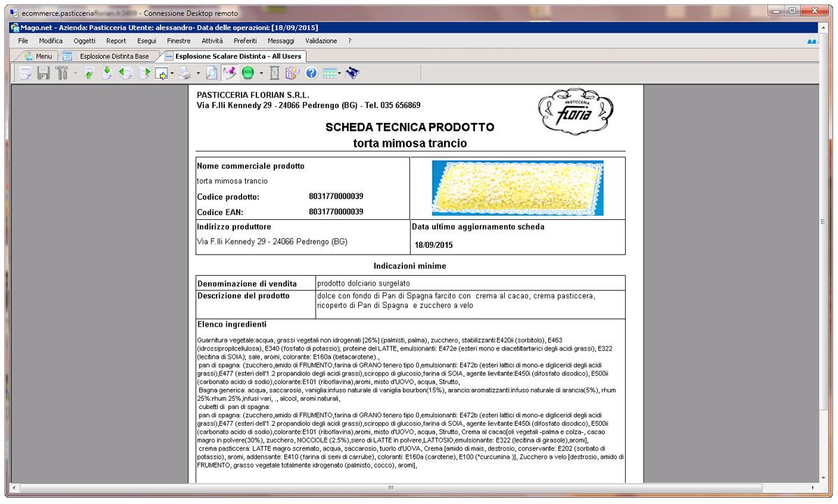Image resolution: width=838 pixels, height=504 pixels.
Task: Click the Mago.net application title icon
Action: coord(14,28)
